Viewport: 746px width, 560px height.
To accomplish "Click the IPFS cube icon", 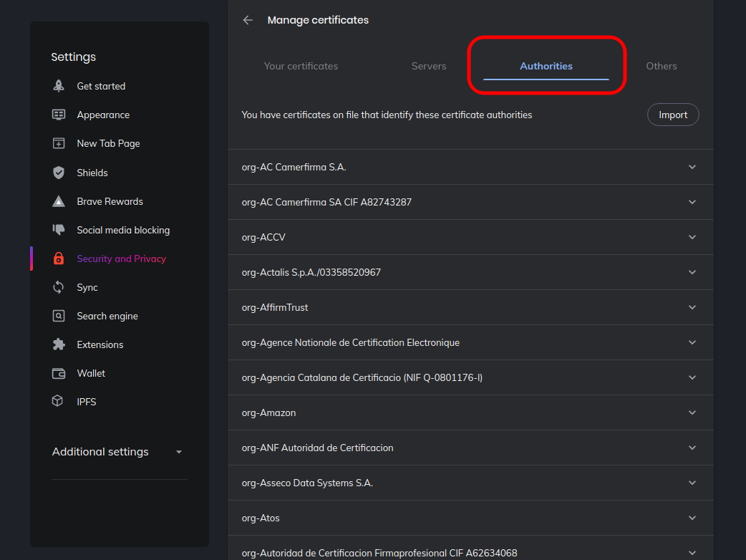I will [x=59, y=402].
